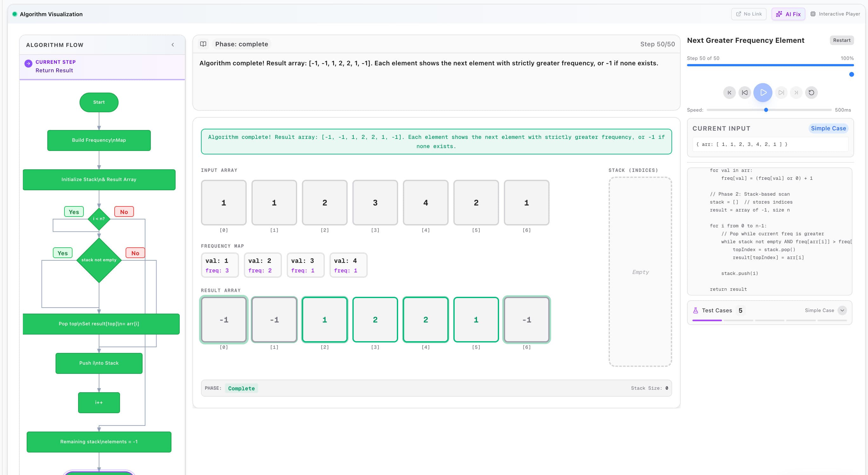Collapse the Algorithm Flow panel
868x475 pixels.
pyautogui.click(x=173, y=45)
